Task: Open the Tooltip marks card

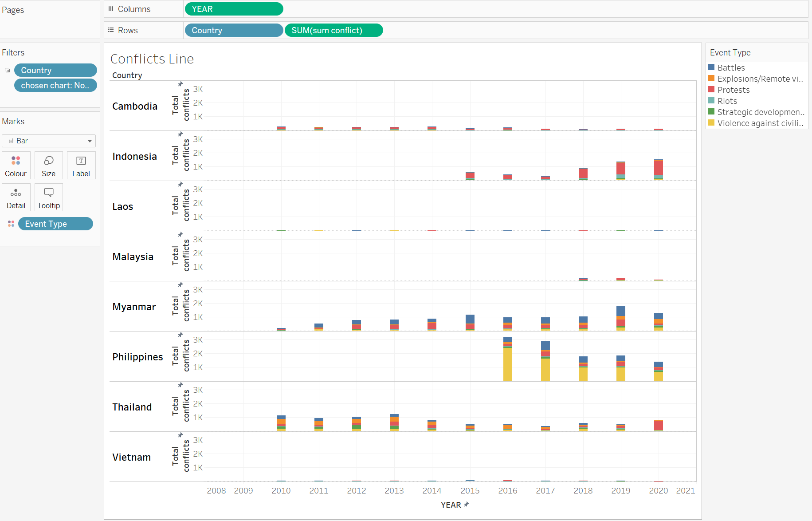Action: tap(48, 197)
